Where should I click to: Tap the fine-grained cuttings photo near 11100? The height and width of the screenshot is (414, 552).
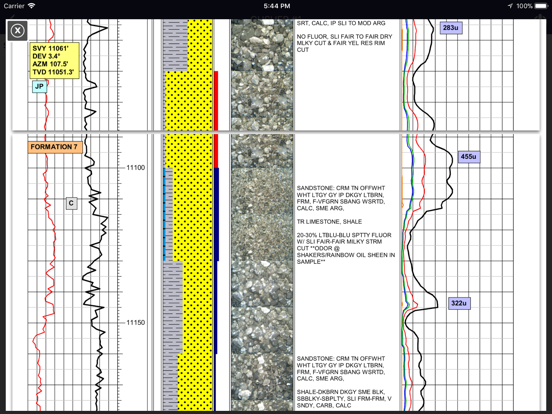click(262, 214)
